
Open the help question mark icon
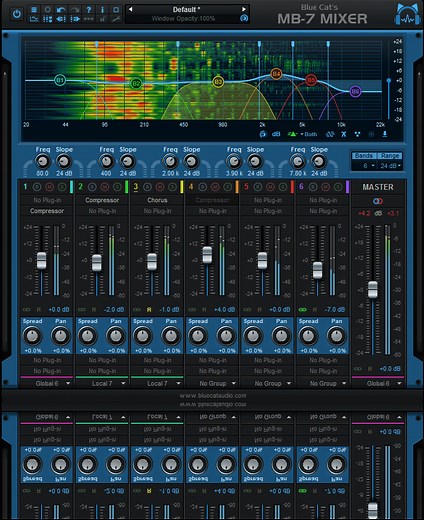(x=88, y=9)
